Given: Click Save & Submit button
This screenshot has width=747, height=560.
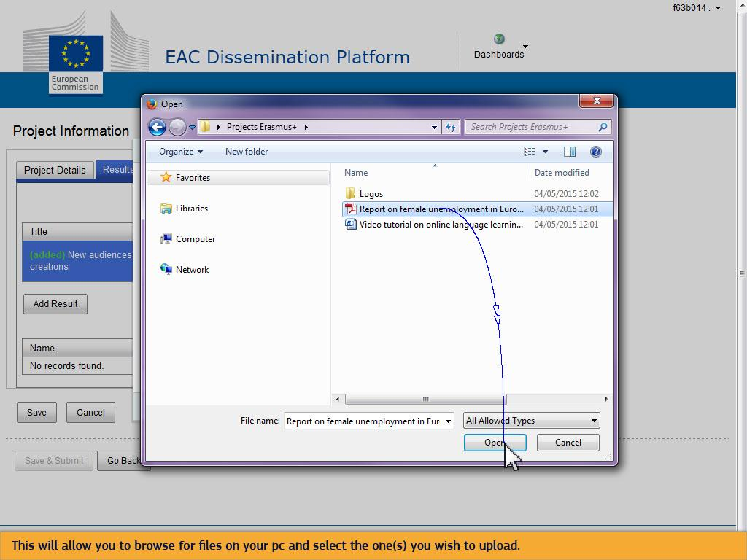Looking at the screenshot, I should point(54,461).
